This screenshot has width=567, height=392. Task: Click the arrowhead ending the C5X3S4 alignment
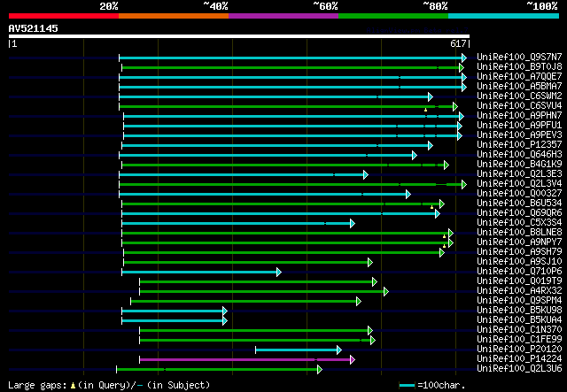353,224
